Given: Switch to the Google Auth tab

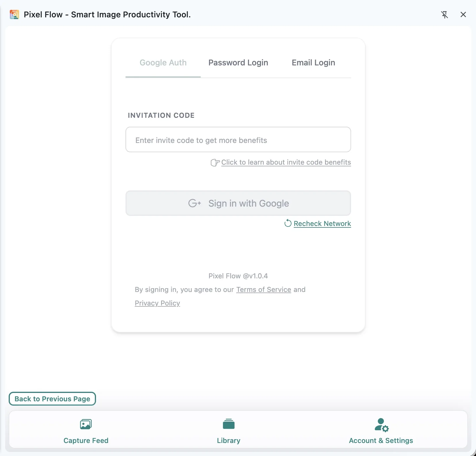Looking at the screenshot, I should point(163,63).
